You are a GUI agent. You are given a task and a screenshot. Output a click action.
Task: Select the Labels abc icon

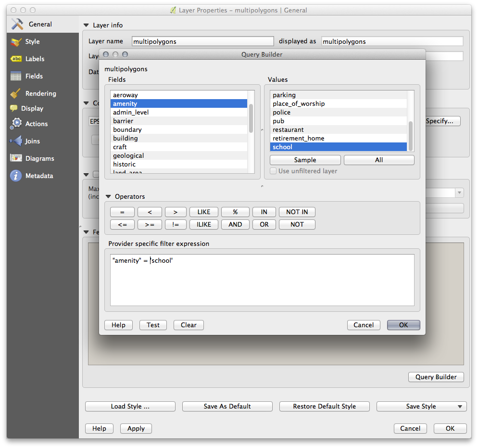click(16, 59)
